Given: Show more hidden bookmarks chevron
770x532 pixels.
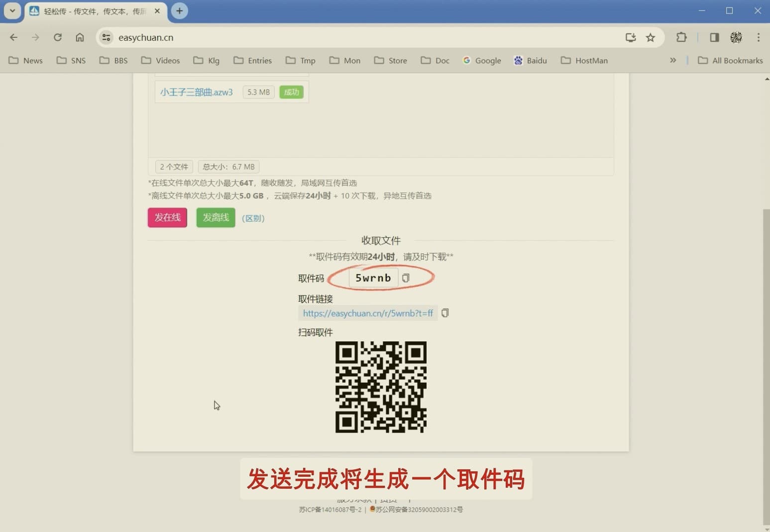Looking at the screenshot, I should click(673, 60).
